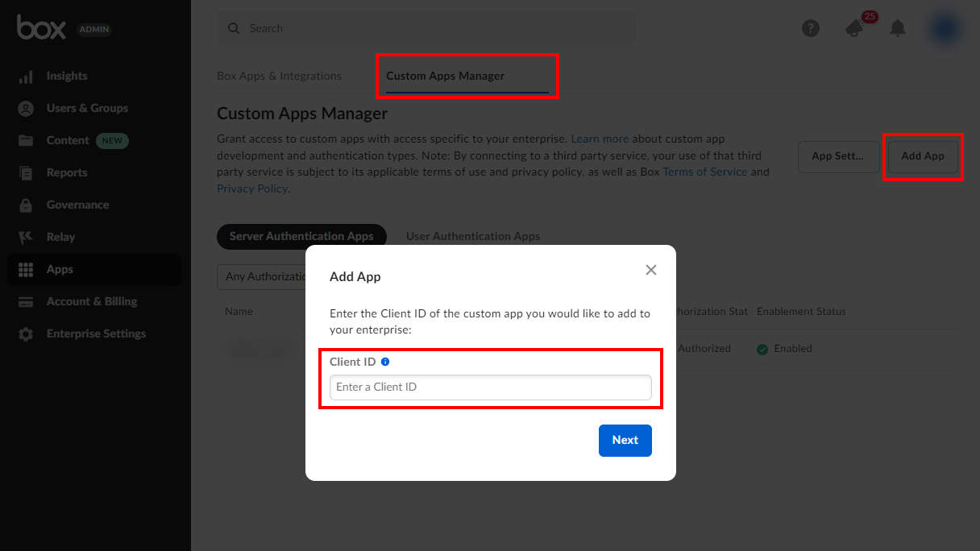Click the Insights bar chart icon
Screen dimensions: 980x551
click(26, 77)
